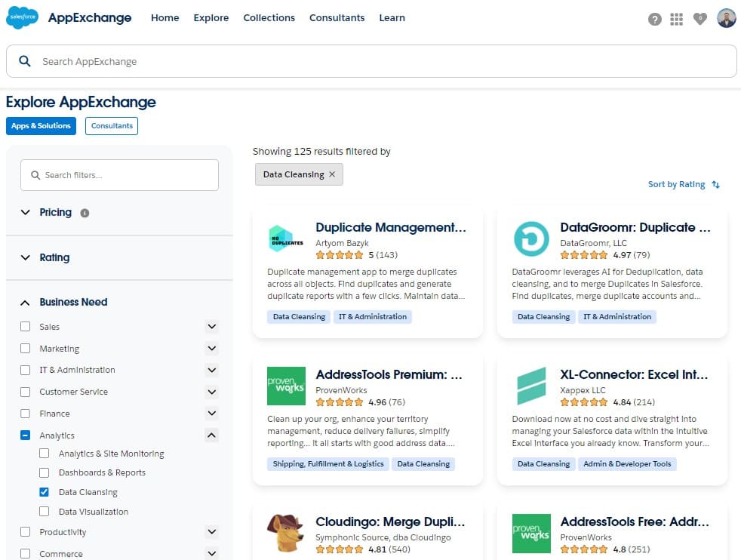Expand the Pricing filter section
The width and height of the screenshot is (741, 560).
coord(26,212)
